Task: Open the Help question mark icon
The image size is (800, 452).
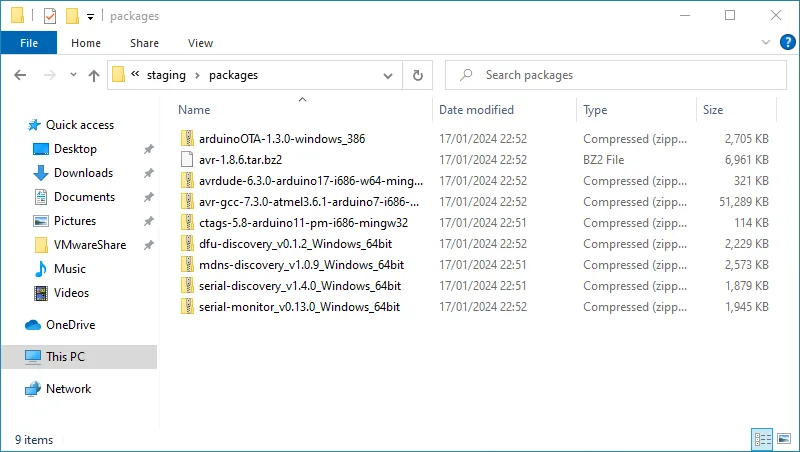Action: [x=787, y=42]
